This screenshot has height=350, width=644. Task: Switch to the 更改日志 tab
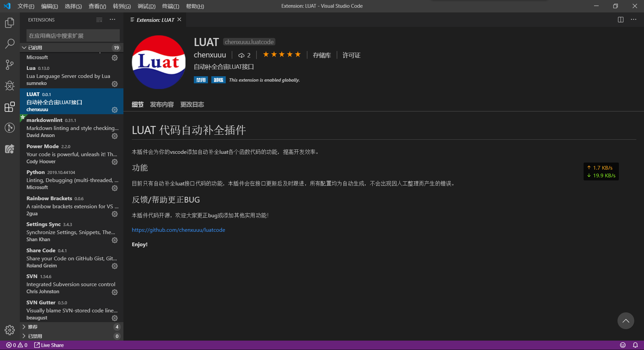tap(192, 104)
